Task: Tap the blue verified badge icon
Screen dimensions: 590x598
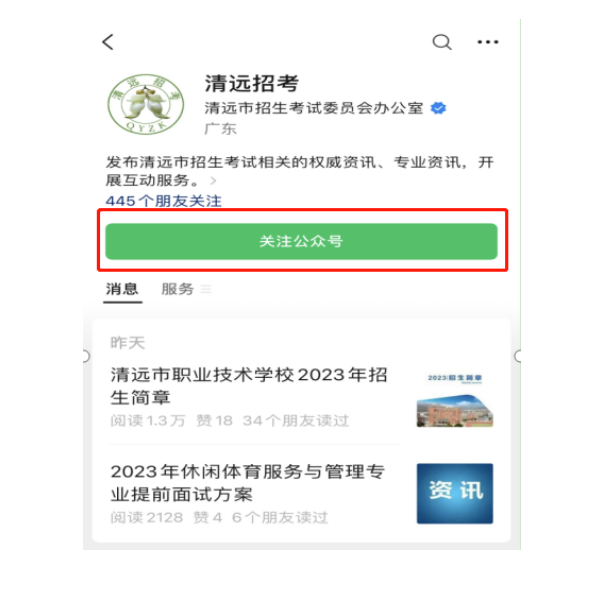Action: coord(438,108)
